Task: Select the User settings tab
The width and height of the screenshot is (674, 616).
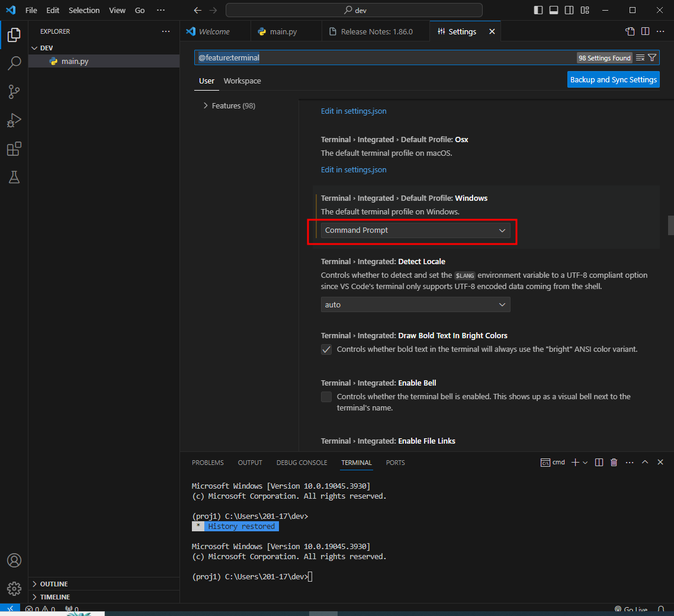Action: [206, 81]
